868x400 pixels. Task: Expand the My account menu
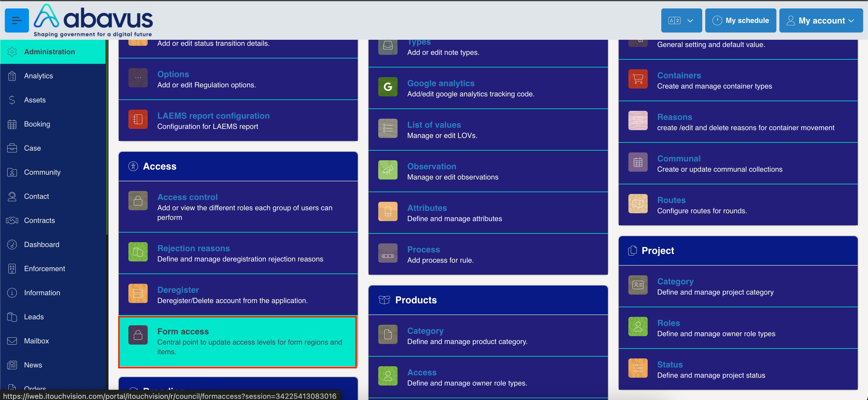821,20
